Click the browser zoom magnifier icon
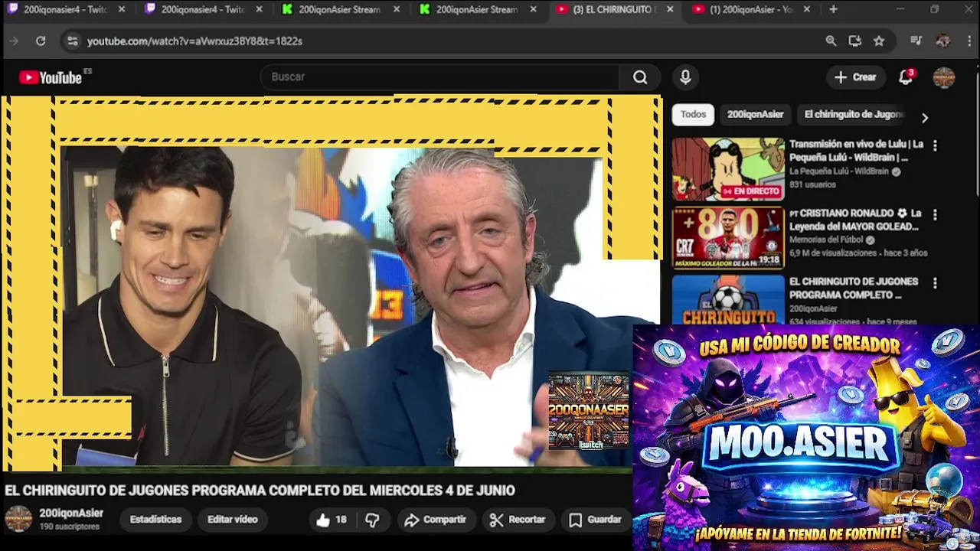This screenshot has height=551, width=980. [831, 41]
